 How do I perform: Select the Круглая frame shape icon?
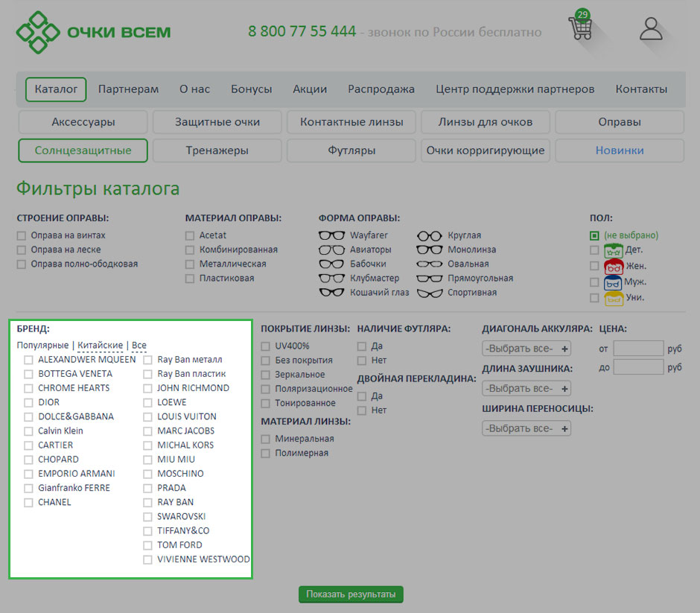pos(430,236)
